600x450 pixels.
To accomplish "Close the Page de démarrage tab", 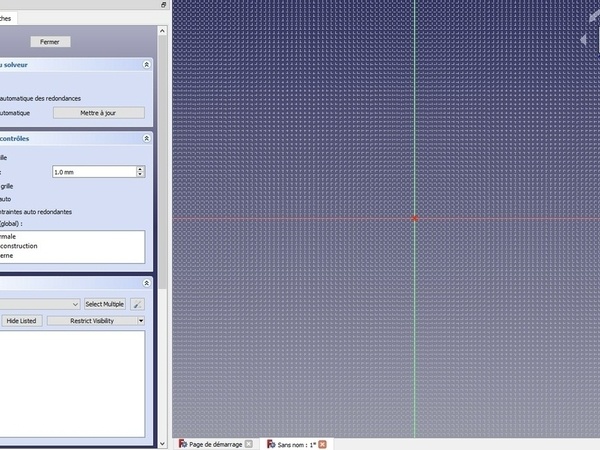I will click(x=249, y=444).
